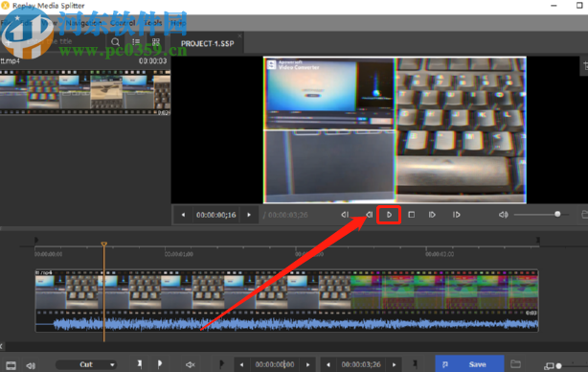588x372 pixels.
Task: Click the current position timecode field 00:00:00;16
Action: (x=216, y=215)
